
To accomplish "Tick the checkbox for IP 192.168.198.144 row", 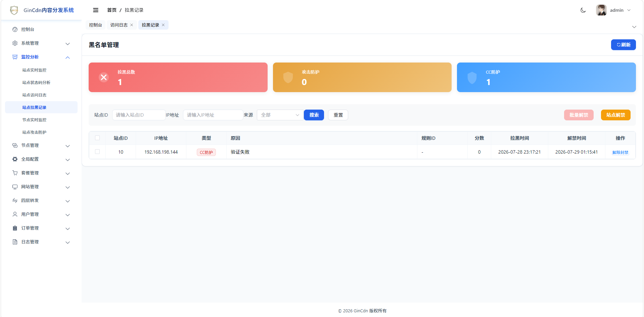I will click(x=97, y=152).
